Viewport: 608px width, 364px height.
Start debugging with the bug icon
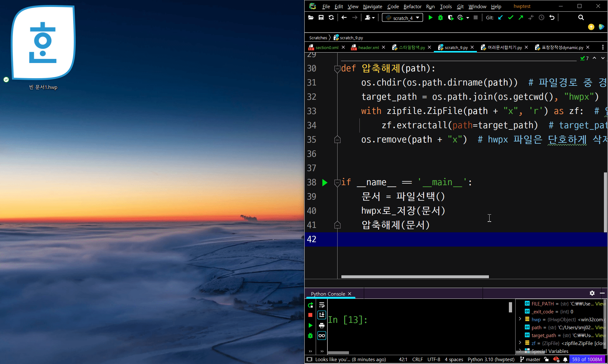pos(440,18)
